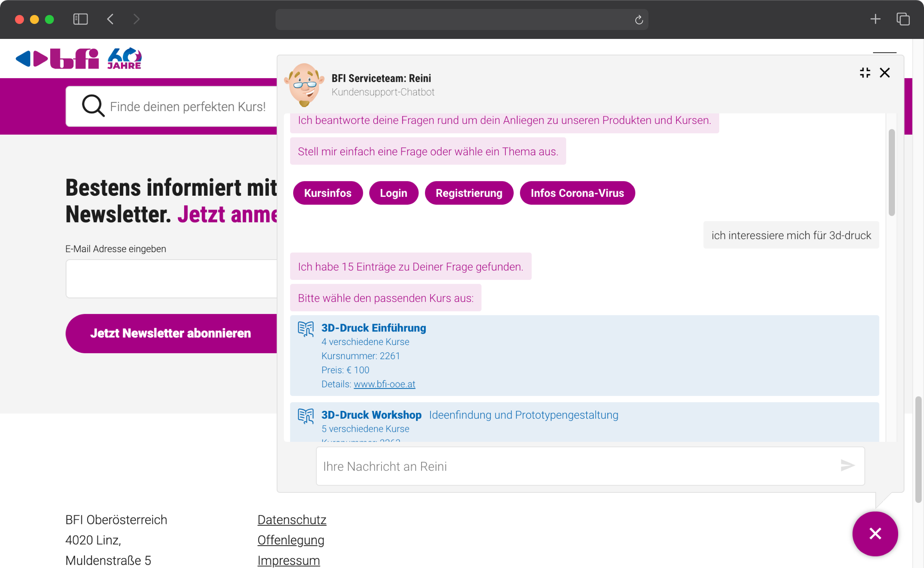
Task: Click the chat conversation scrollbar thumb
Action: click(891, 173)
